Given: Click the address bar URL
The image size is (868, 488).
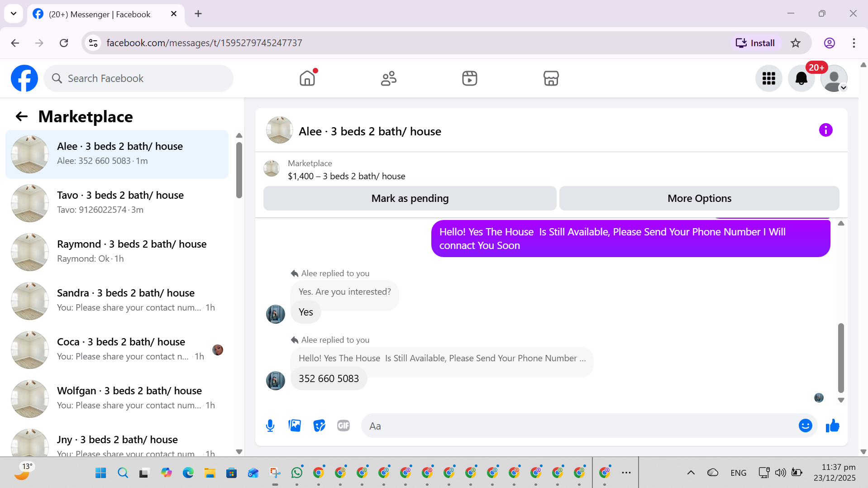Looking at the screenshot, I should point(204,43).
